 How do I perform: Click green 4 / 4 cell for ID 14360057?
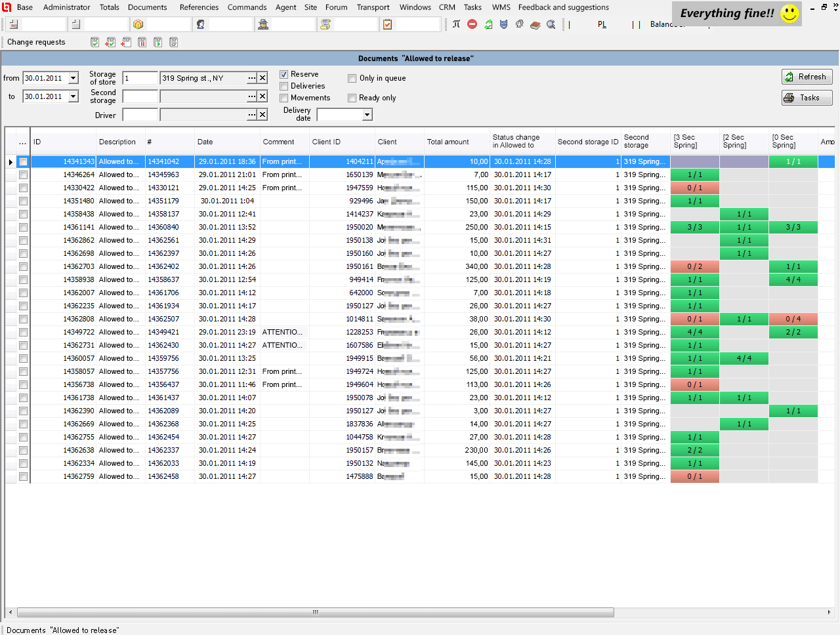[744, 358]
